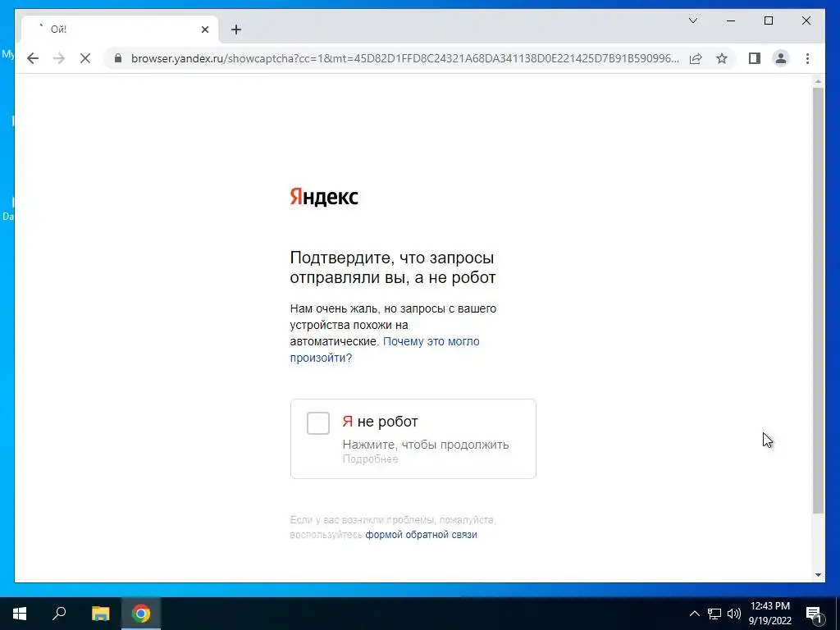Viewport: 840px width, 630px height.
Task: Close the 'Ой!' tab
Action: (204, 30)
